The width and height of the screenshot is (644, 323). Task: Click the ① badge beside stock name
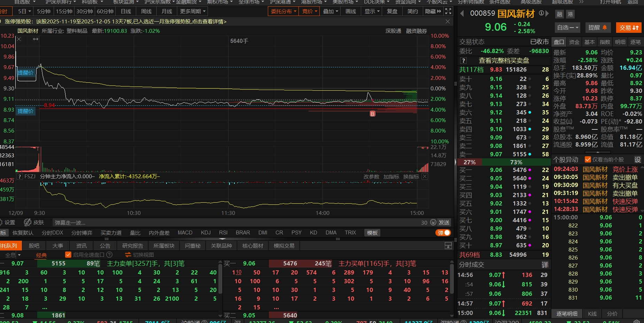click(541, 13)
